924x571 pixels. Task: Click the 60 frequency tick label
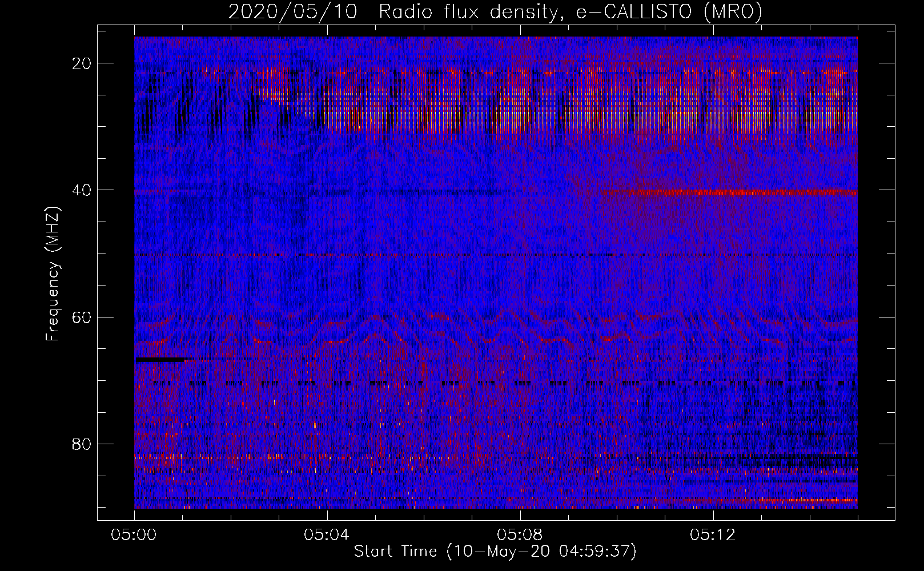point(82,317)
